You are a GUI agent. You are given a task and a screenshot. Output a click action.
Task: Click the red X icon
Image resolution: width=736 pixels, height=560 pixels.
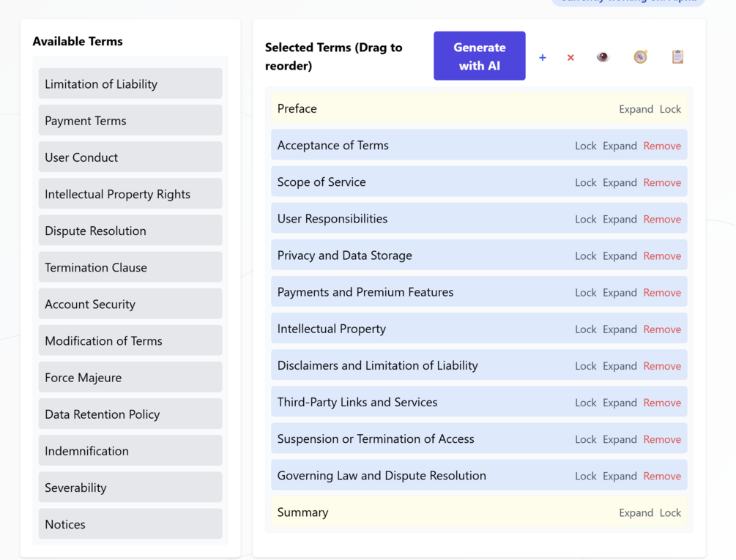click(x=570, y=57)
